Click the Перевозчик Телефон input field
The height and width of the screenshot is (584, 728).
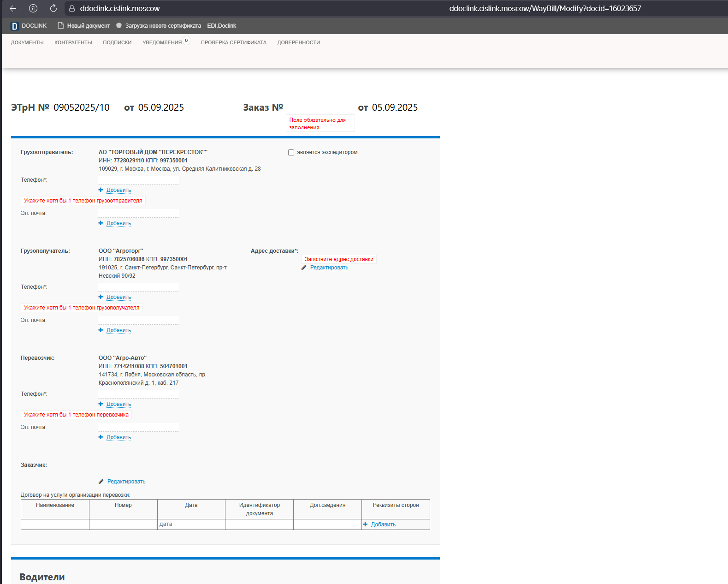(x=138, y=394)
